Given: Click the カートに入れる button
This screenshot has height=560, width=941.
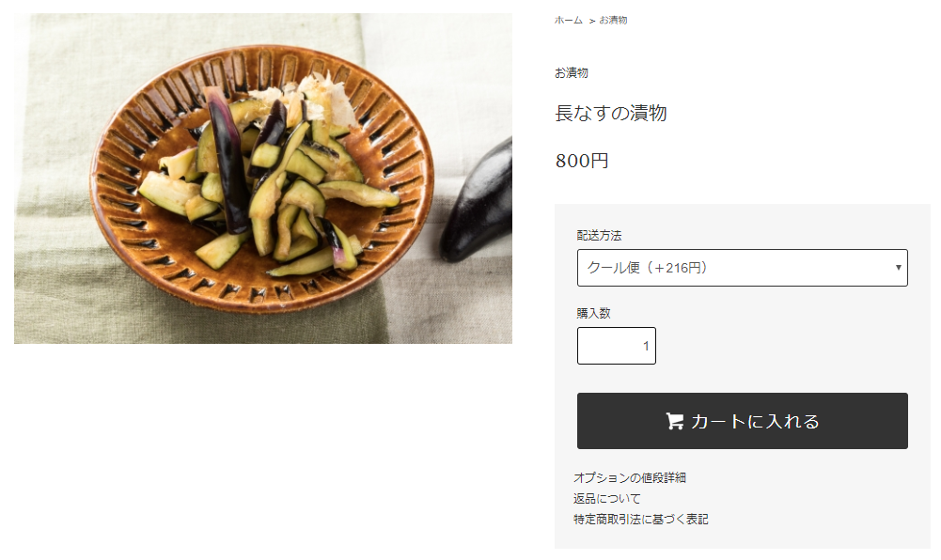Looking at the screenshot, I should point(743,421).
